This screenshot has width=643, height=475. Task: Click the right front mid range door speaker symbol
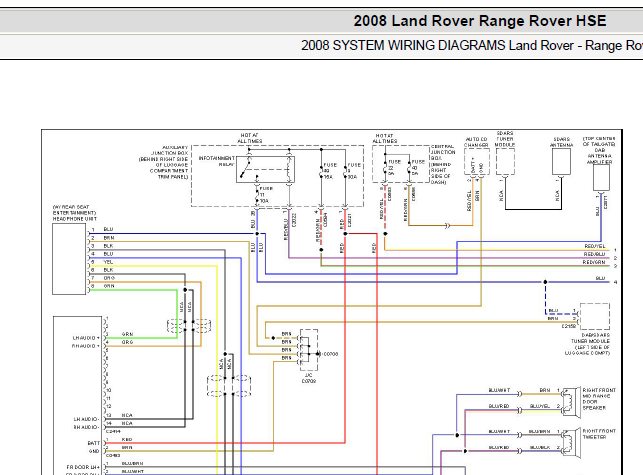pyautogui.click(x=571, y=402)
